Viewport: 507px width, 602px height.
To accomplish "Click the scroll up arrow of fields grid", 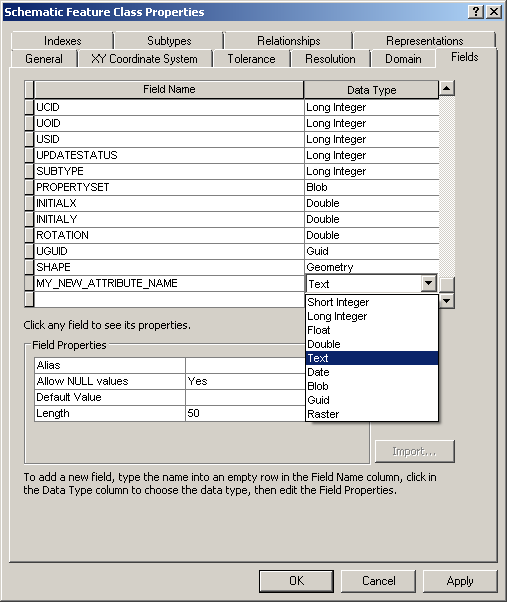I will click(446, 88).
